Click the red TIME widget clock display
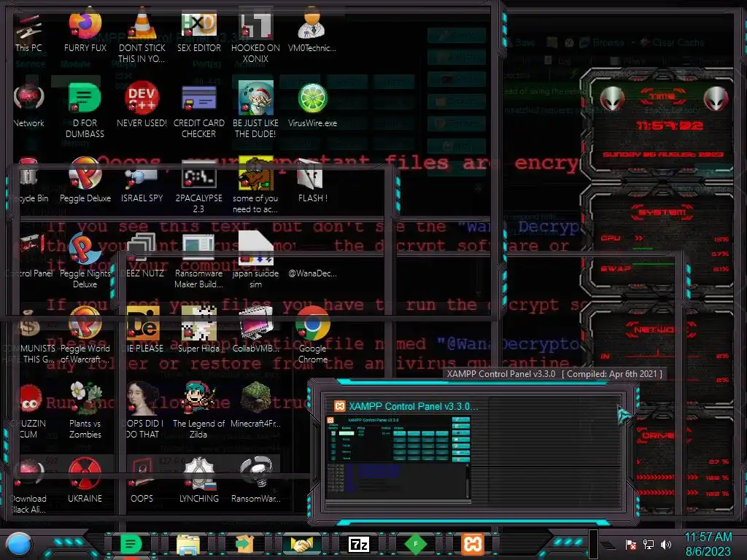This screenshot has width=747, height=560. pyautogui.click(x=670, y=125)
